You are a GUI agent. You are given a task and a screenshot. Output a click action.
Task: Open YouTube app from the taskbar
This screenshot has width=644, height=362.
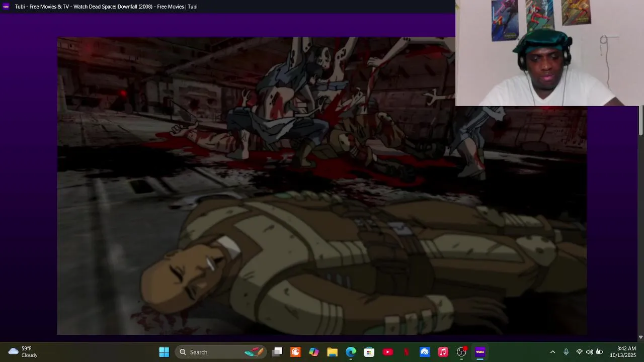point(387,352)
